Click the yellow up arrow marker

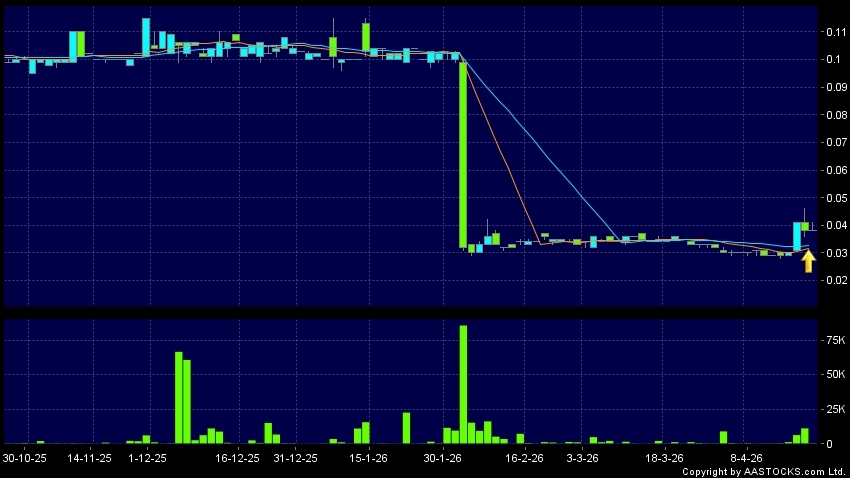tap(808, 262)
